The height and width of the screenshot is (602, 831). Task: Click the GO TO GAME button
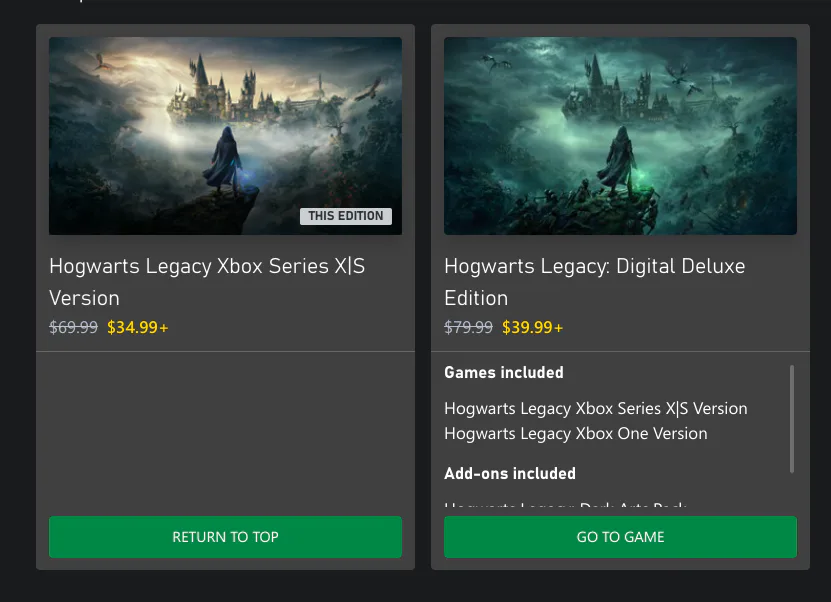(x=620, y=537)
